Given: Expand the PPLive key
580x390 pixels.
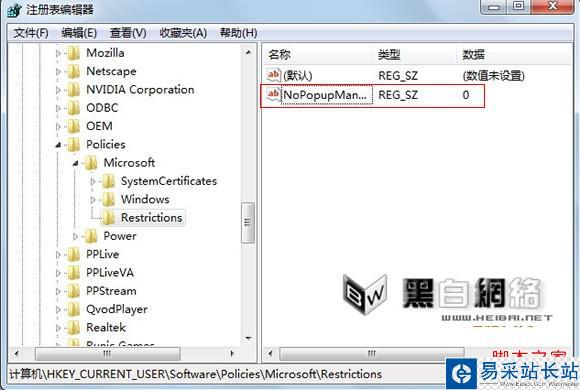Looking at the screenshot, I should [x=58, y=255].
